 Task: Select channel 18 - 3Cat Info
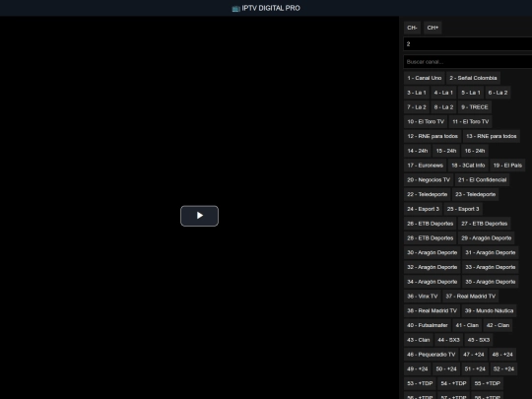468,166
